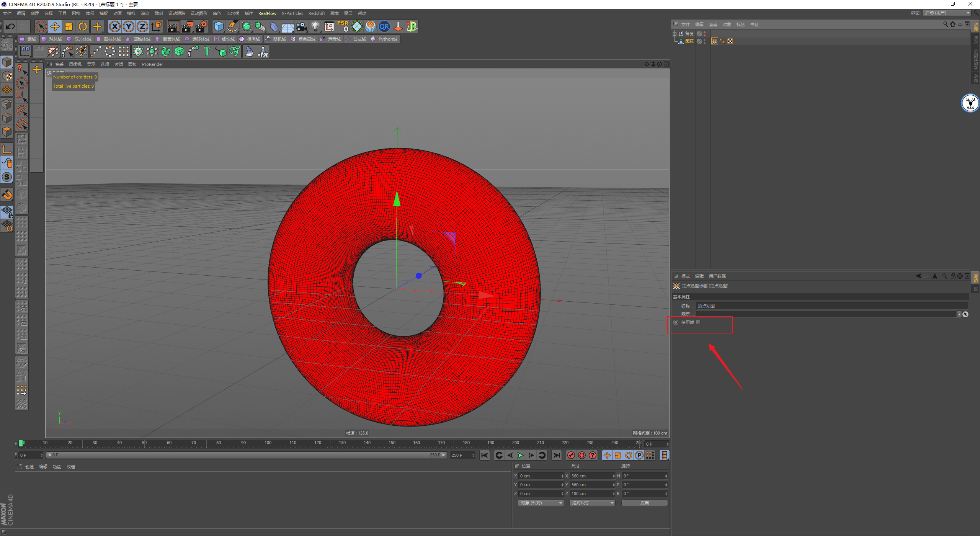Click the Undo arrow icon
The width and height of the screenshot is (980, 536).
tap(10, 26)
